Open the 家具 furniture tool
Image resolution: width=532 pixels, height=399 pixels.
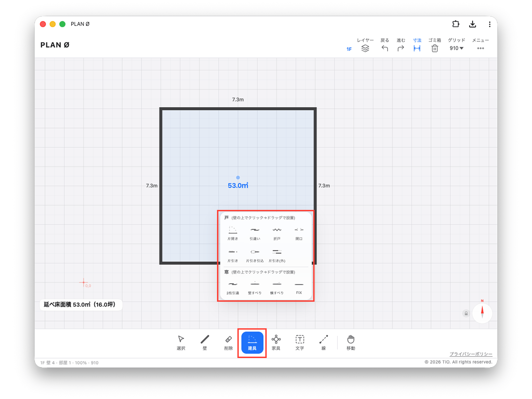[x=276, y=342]
